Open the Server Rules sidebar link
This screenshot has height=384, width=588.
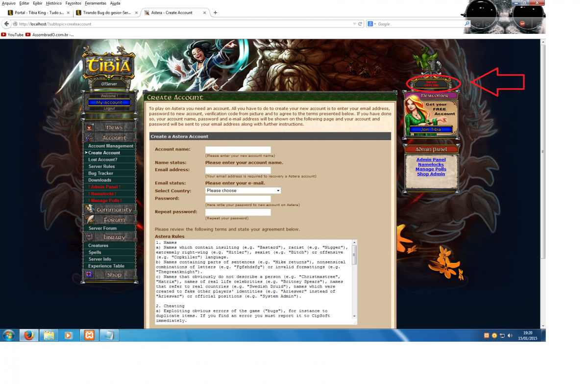tap(101, 167)
